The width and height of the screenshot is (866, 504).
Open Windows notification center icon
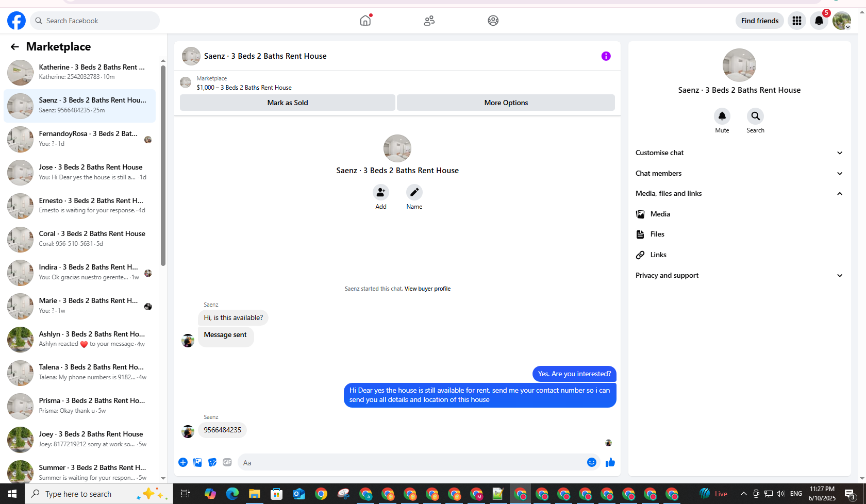click(x=850, y=494)
